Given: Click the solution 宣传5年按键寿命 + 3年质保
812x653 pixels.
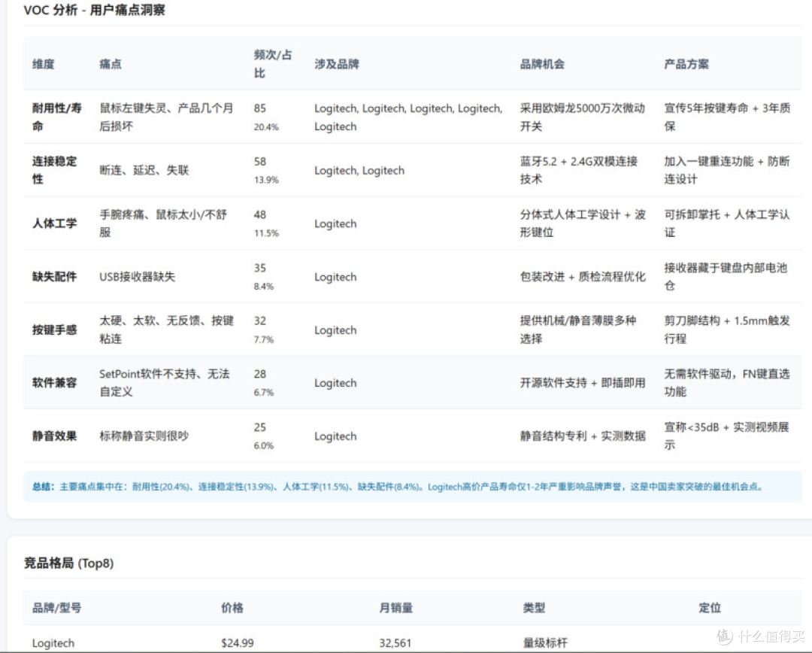Looking at the screenshot, I should click(x=727, y=117).
